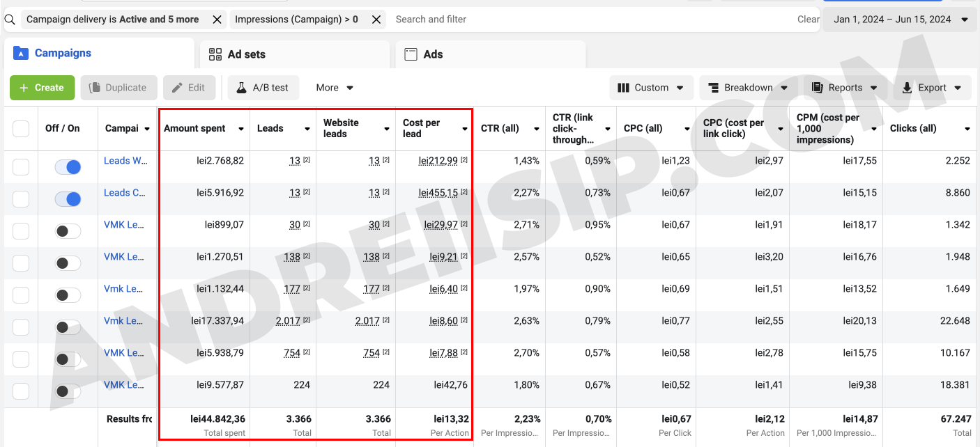Turn off the Leads C... campaign toggle
This screenshot has width=980, height=447.
(x=68, y=199)
